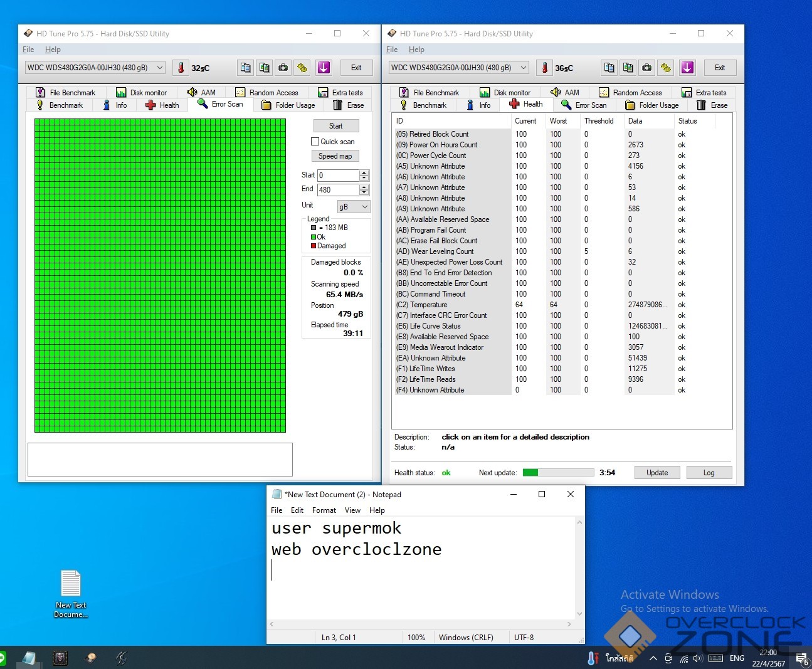Image resolution: width=812 pixels, height=669 pixels.
Task: Click the purple down-arrow icon in the Health window
Action: pyautogui.click(x=687, y=68)
